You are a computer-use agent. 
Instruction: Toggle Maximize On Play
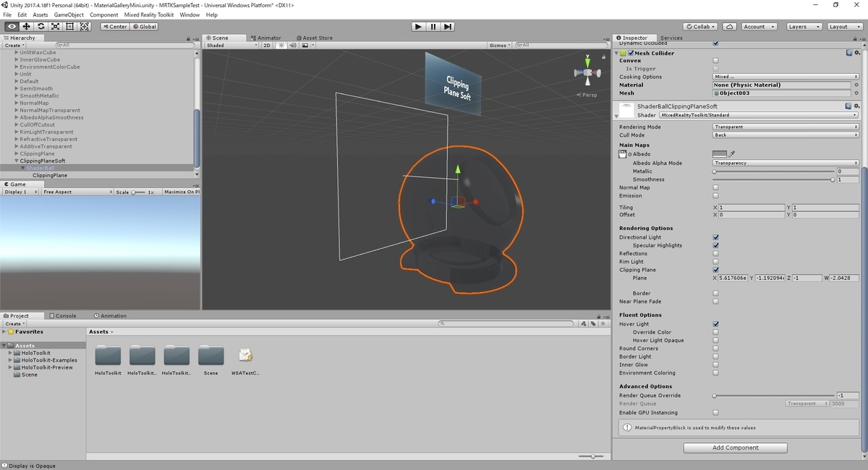click(x=182, y=192)
